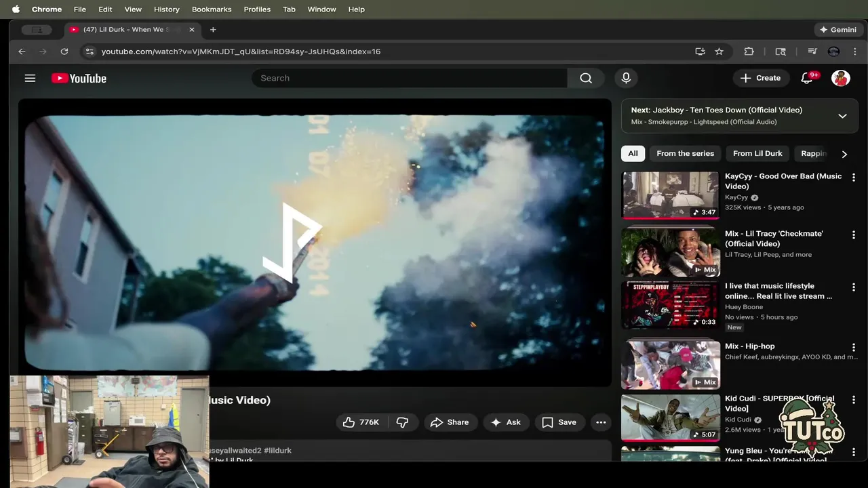Screen dimensions: 868x488
Task: Open the Bookmarks menu
Action: click(212, 9)
